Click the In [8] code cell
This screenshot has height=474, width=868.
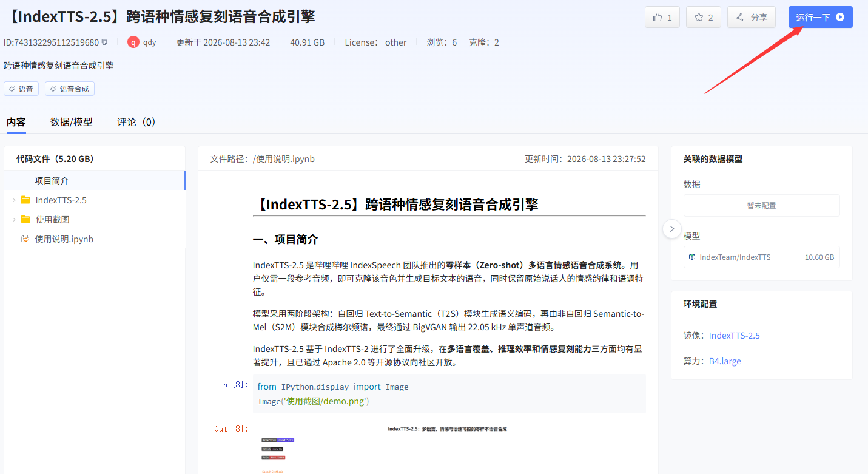[x=449, y=394]
